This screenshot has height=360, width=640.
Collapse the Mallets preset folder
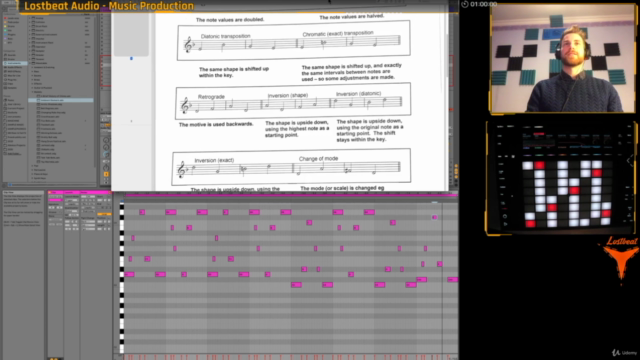32,92
